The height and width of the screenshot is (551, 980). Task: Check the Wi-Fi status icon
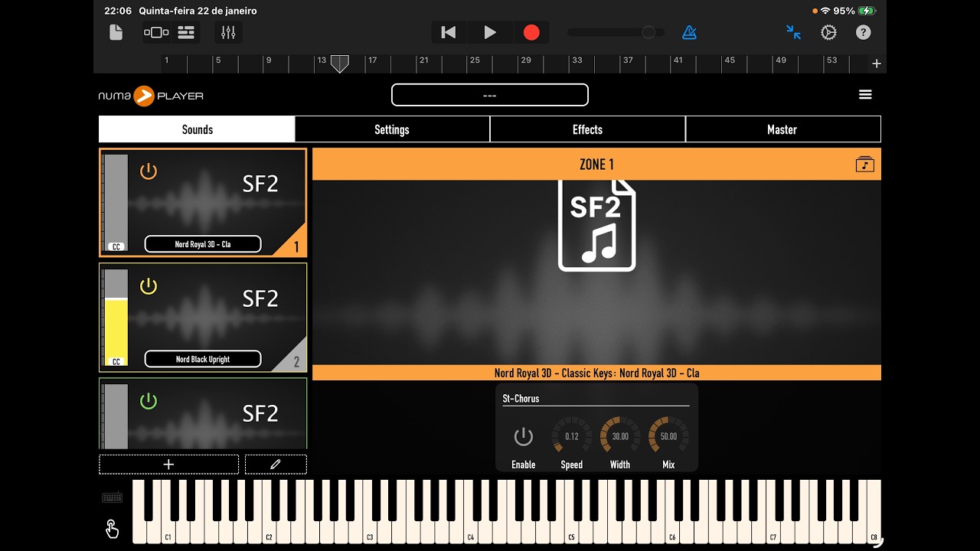825,11
